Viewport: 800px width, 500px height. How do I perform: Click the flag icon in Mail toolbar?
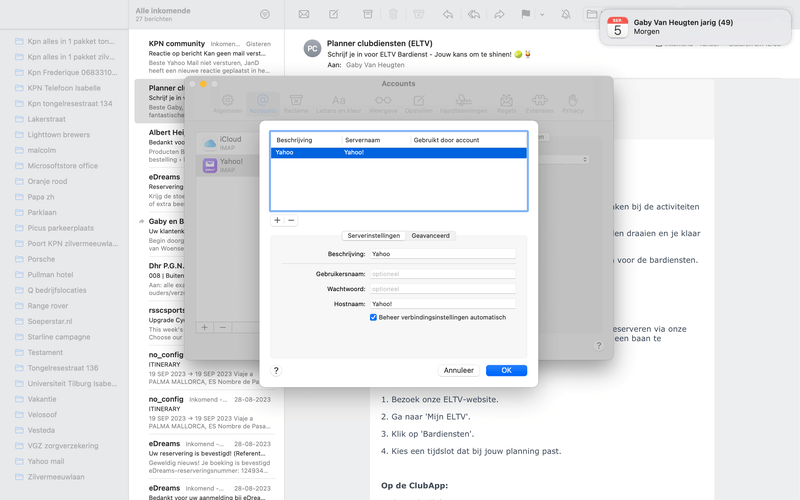click(526, 14)
